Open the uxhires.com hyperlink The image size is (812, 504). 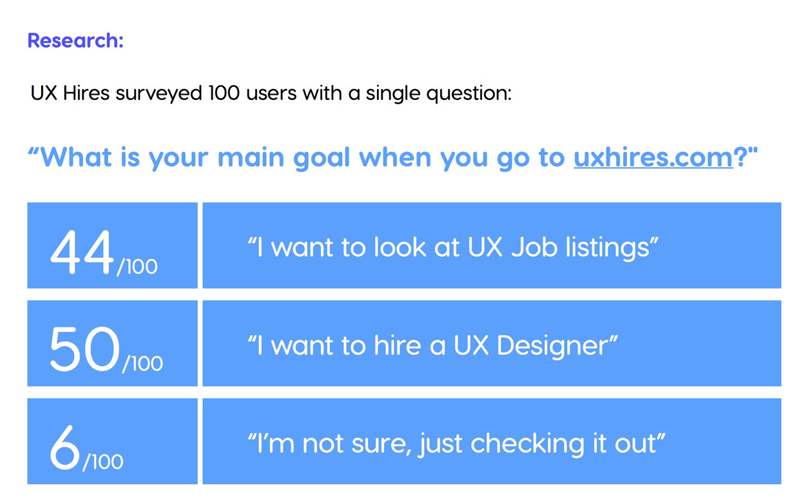[653, 158]
